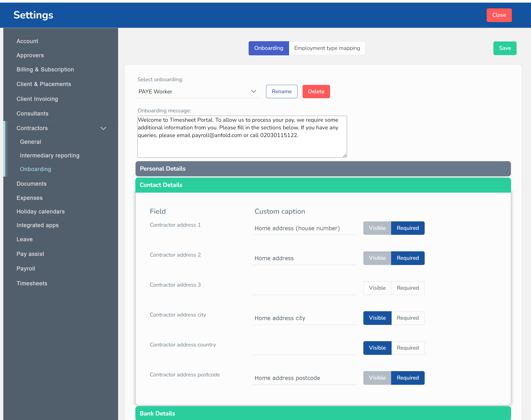This screenshot has width=531, height=420.
Task: Toggle Visible for Contractor address country
Action: coord(377,348)
